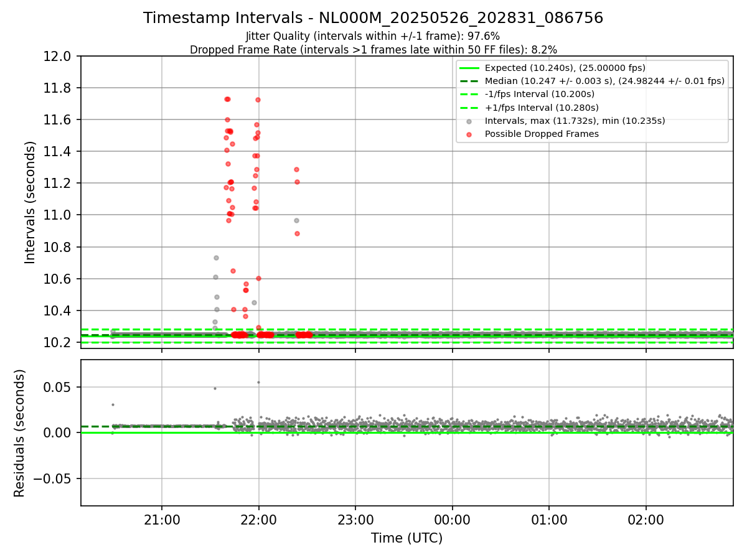The height and width of the screenshot is (560, 747).
Task: Click the plot title "Timestamp Intervals - NL000M_20250526_202831_086756"
Action: pyautogui.click(x=373, y=18)
